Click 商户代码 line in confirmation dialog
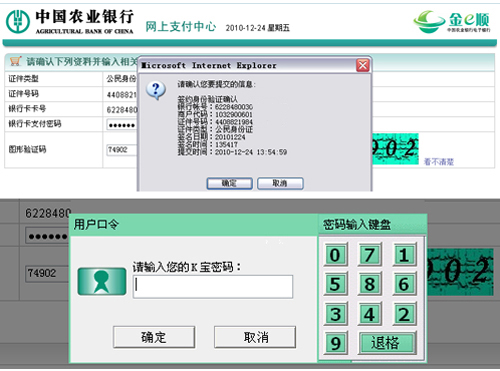 point(215,114)
